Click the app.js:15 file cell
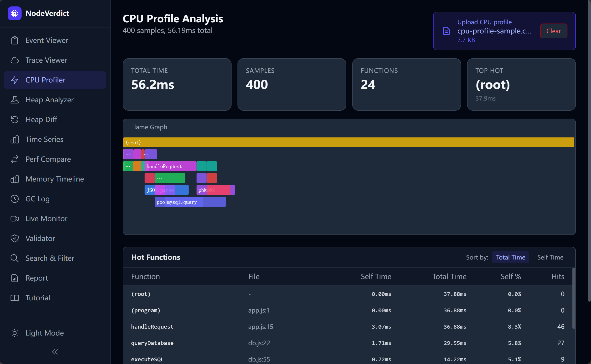 click(261, 327)
